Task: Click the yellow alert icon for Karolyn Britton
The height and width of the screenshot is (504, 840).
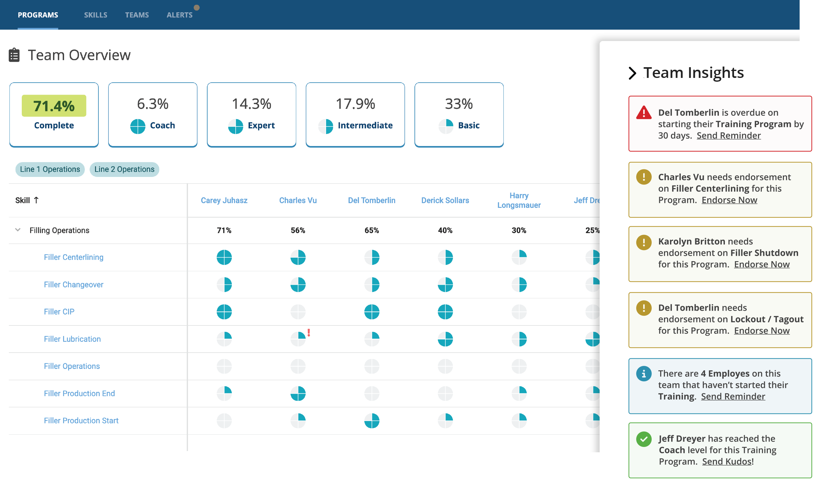Action: [x=643, y=242]
